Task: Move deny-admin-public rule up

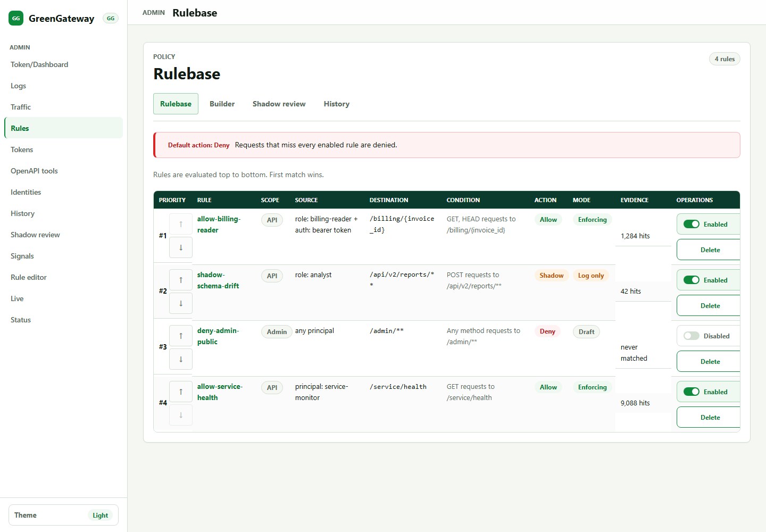Action: point(181,336)
